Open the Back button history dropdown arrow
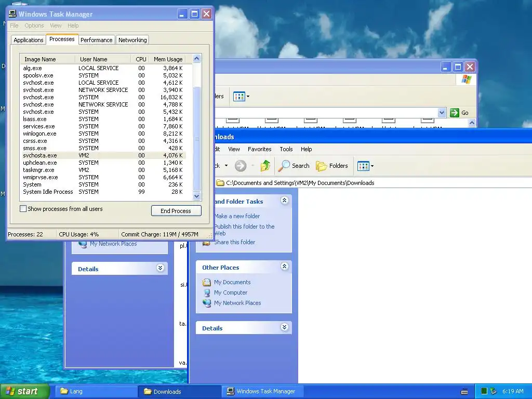532x399 pixels. click(x=227, y=166)
